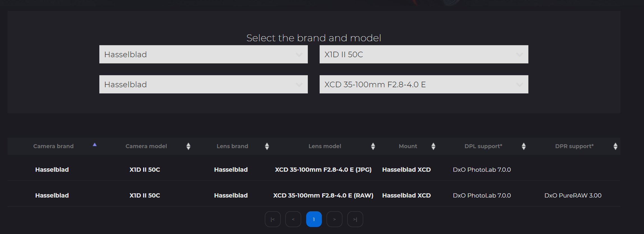Select page 1 in pagination
Screen dimensions: 644x234
pos(314,219)
